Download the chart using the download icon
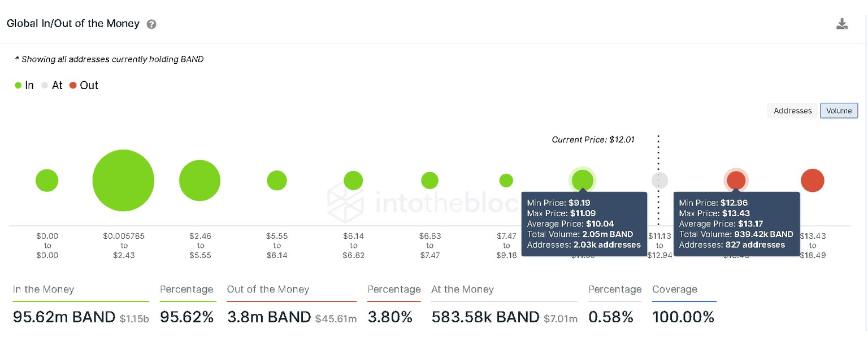Screen dimensions: 868x346 [842, 24]
